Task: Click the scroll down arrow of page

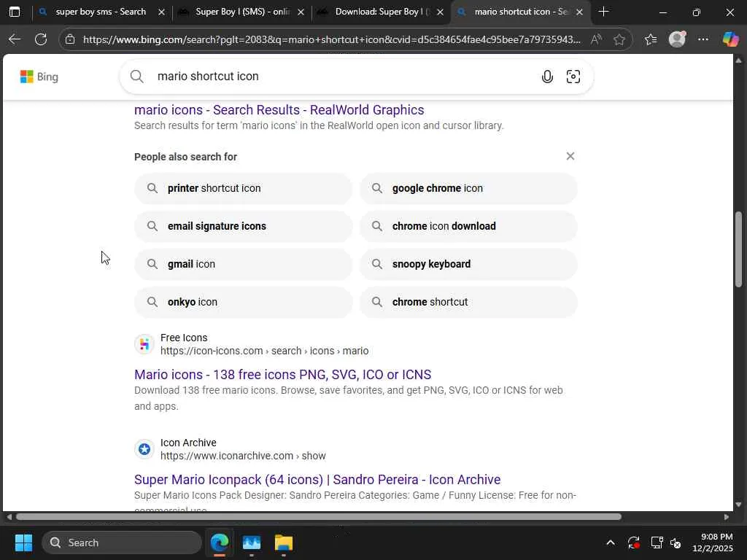Action: pyautogui.click(x=738, y=505)
